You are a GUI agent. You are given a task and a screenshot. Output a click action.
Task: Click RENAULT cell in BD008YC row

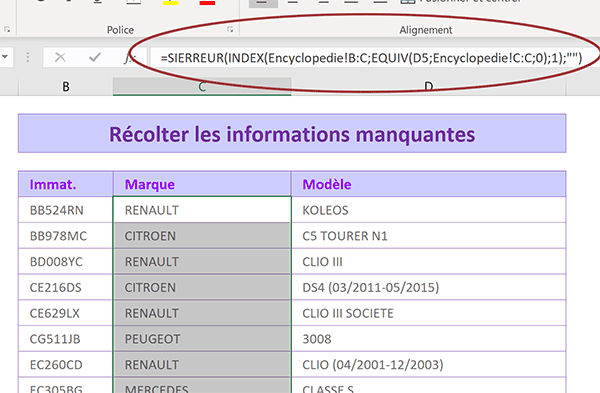[x=202, y=261]
